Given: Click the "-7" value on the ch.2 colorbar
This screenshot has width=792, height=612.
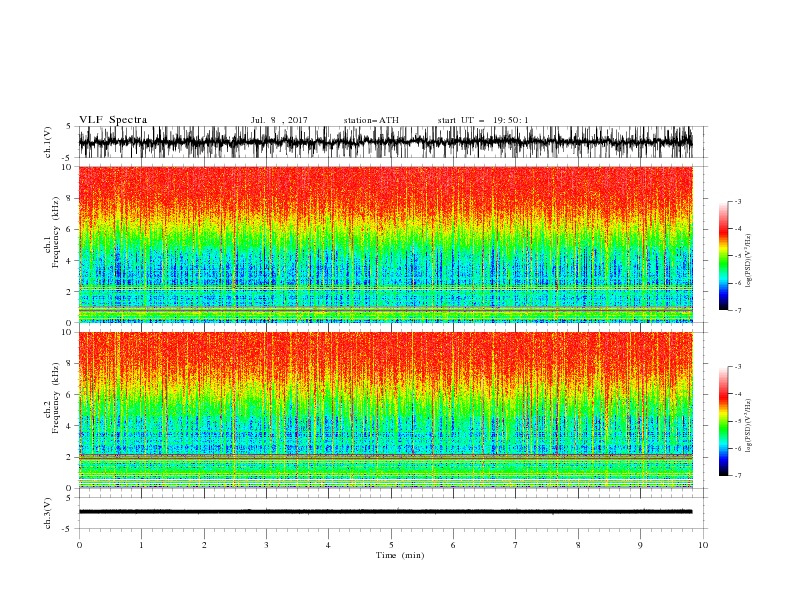Looking at the screenshot, I should [737, 476].
